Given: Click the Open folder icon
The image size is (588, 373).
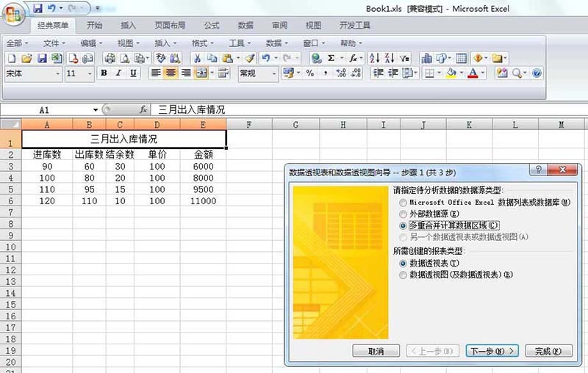Looking at the screenshot, I should click(26, 58).
